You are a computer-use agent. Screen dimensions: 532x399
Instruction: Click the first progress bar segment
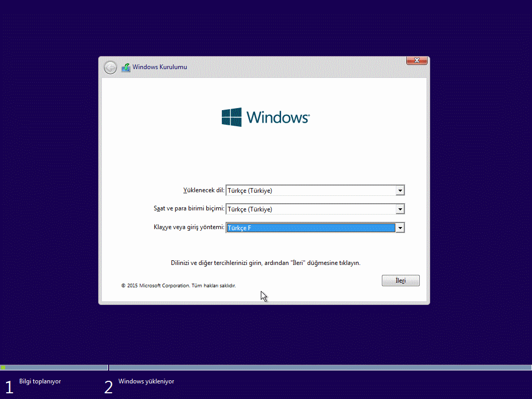54,367
